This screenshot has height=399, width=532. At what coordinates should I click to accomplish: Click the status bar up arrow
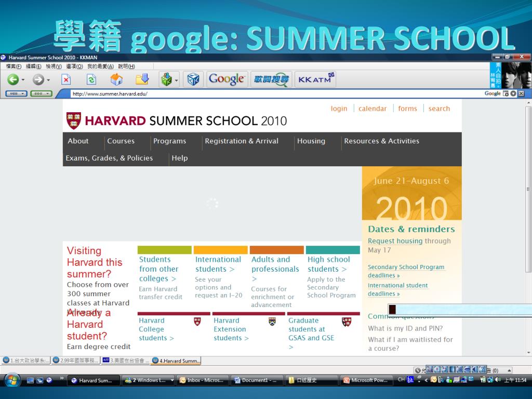pos(509,370)
